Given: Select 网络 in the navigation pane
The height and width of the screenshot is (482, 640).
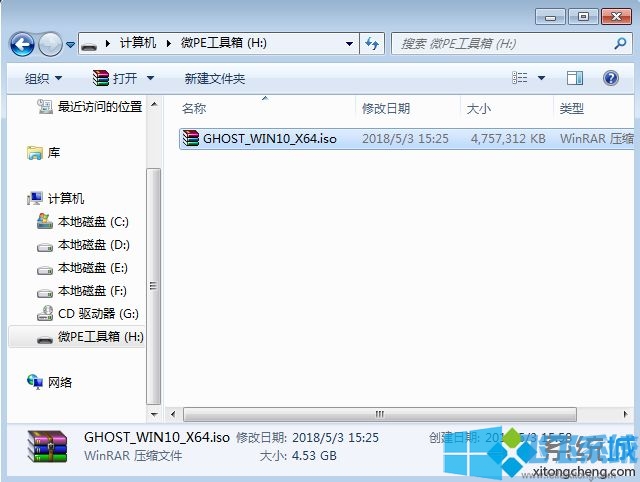Looking at the screenshot, I should click(60, 382).
